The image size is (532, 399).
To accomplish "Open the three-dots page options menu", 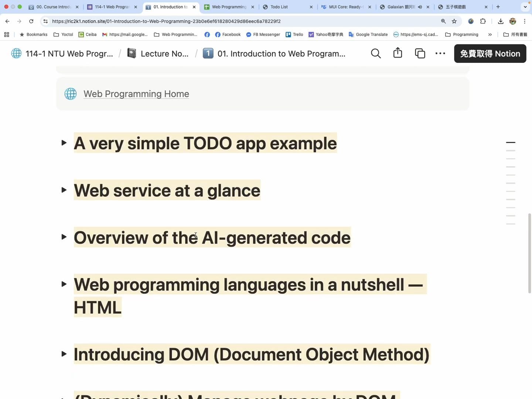I will click(440, 54).
